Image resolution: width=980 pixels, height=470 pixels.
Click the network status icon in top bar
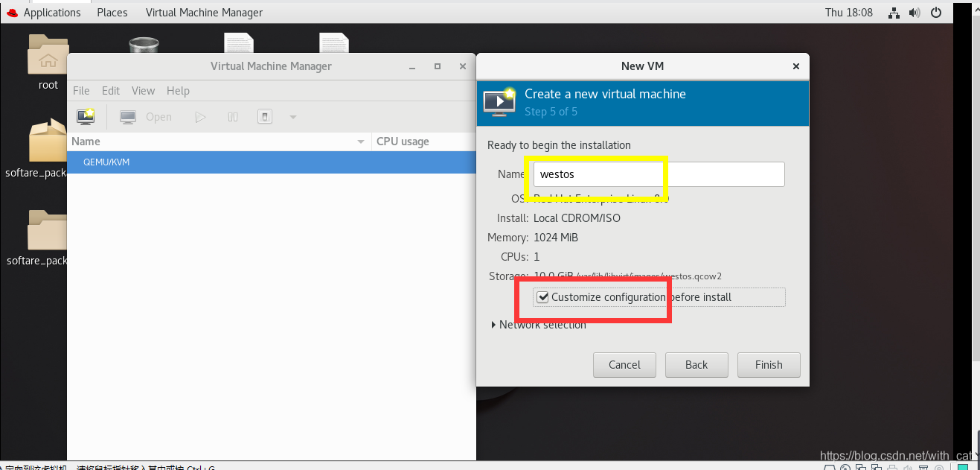[x=894, y=13]
